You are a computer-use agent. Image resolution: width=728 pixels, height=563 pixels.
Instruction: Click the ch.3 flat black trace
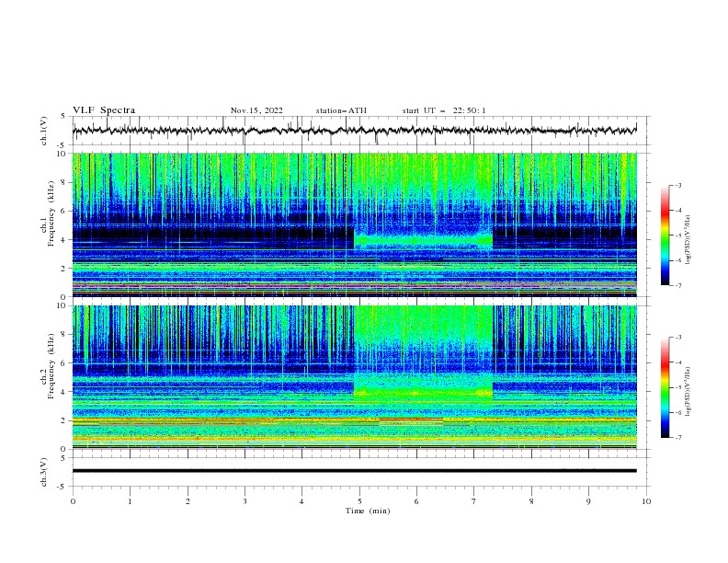(355, 471)
